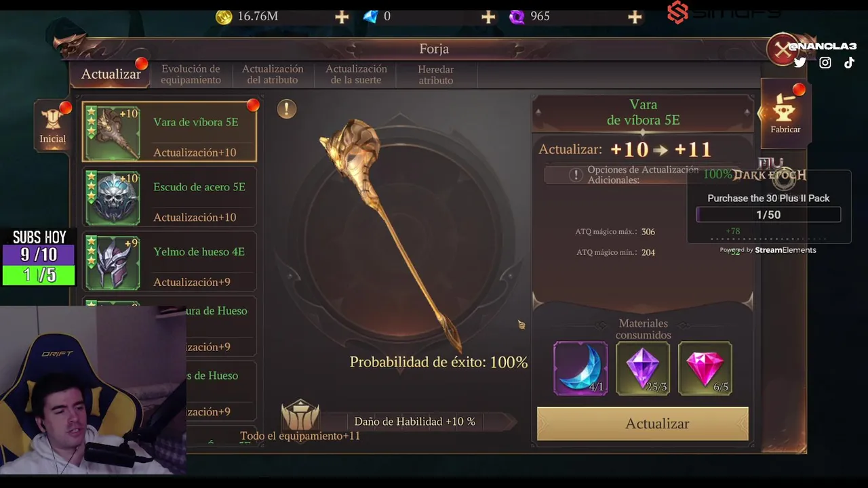Select Escudo de acero 5E item
The height and width of the screenshot is (488, 868).
coord(170,197)
